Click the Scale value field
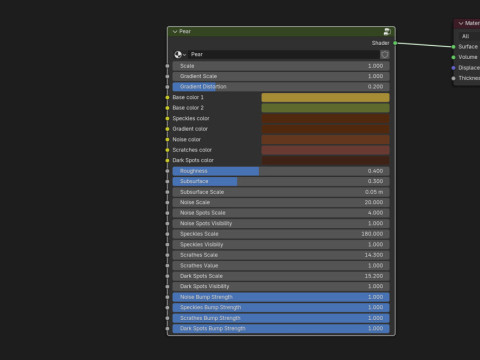Viewport: 480px width, 360px height. point(281,66)
